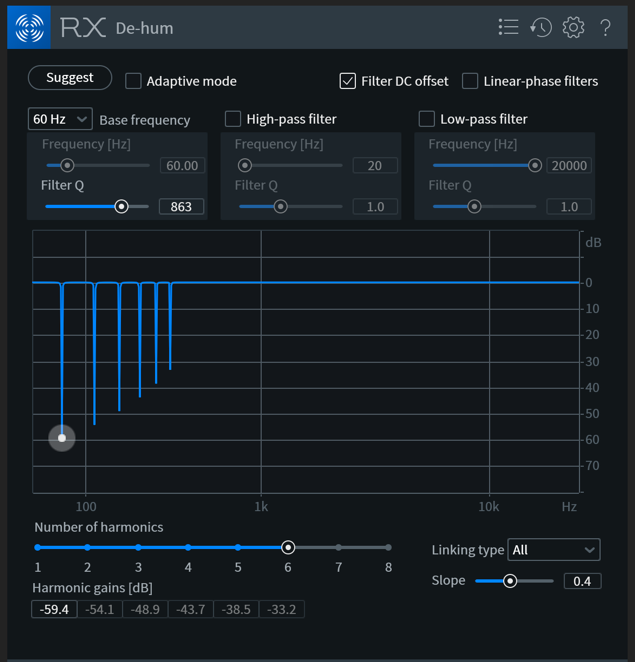
Task: Set number of harmonics to 4
Action: click(188, 548)
